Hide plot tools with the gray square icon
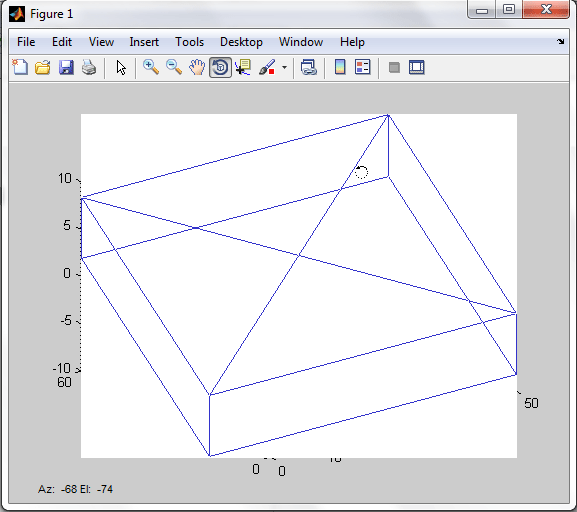 click(x=394, y=68)
